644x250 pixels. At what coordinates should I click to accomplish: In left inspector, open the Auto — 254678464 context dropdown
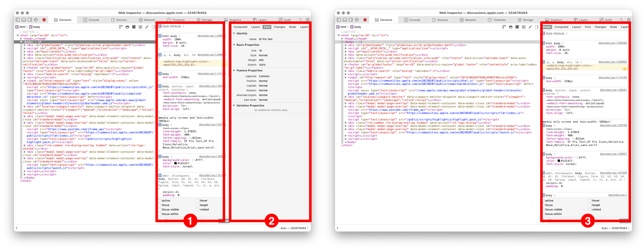click(294, 228)
